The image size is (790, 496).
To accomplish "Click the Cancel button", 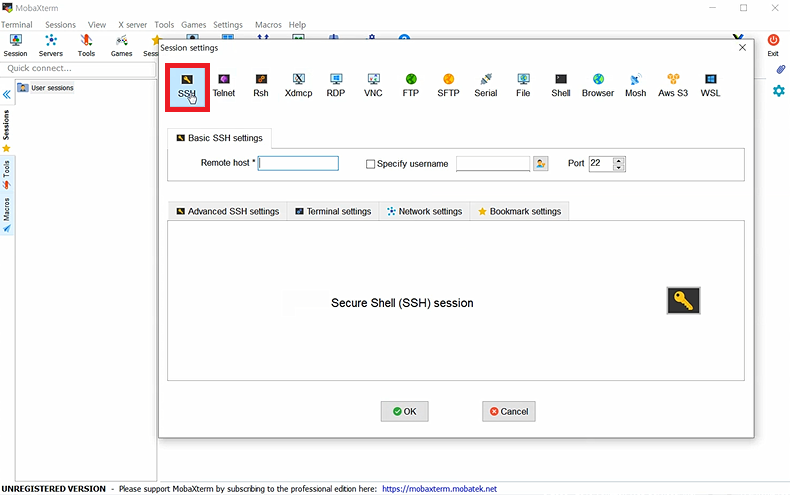I will (509, 411).
